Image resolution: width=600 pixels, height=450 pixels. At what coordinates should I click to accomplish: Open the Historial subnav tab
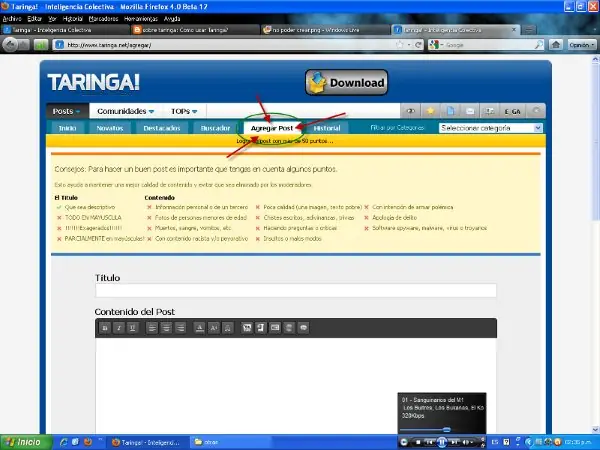tap(327, 128)
